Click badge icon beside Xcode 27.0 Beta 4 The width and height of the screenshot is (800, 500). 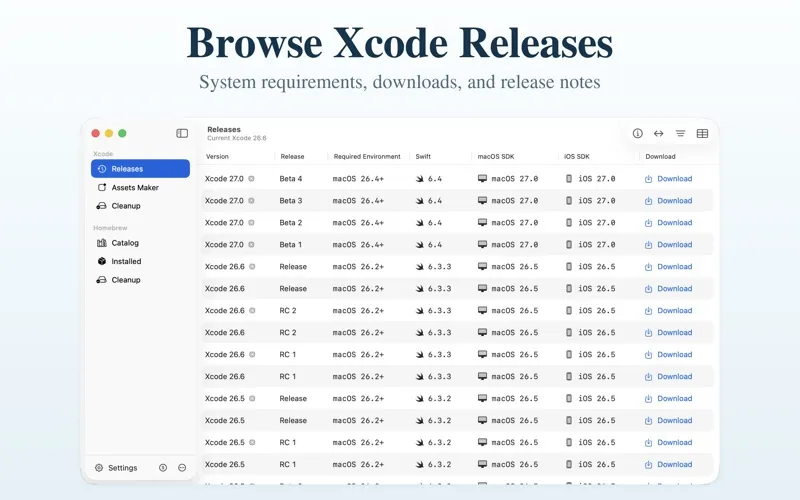pos(252,179)
